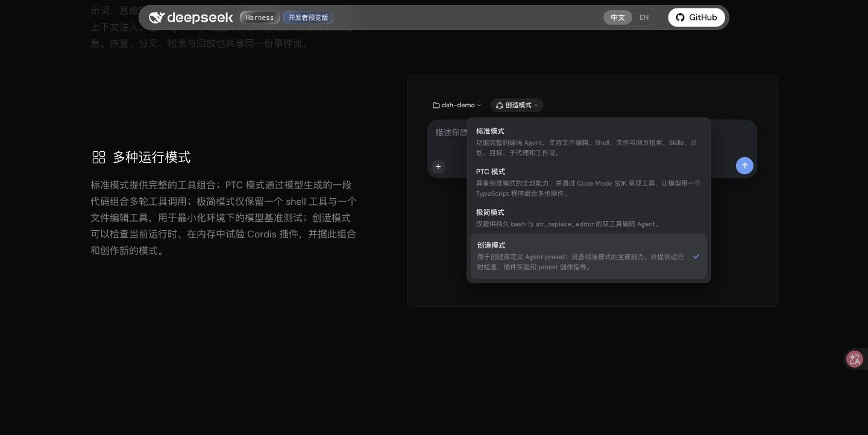Open the dsh-demo project dropdown
Image resolution: width=868 pixels, height=435 pixels.
[457, 105]
